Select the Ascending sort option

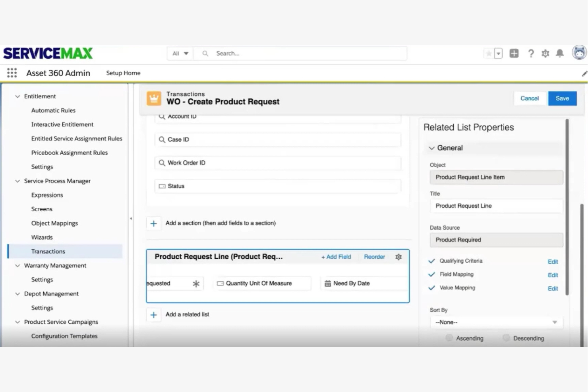[449, 338]
